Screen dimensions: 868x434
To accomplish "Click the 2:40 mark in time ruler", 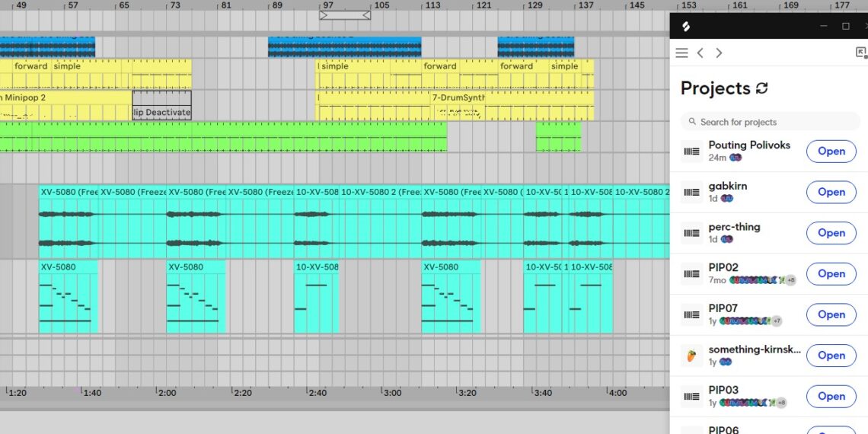I will (318, 392).
